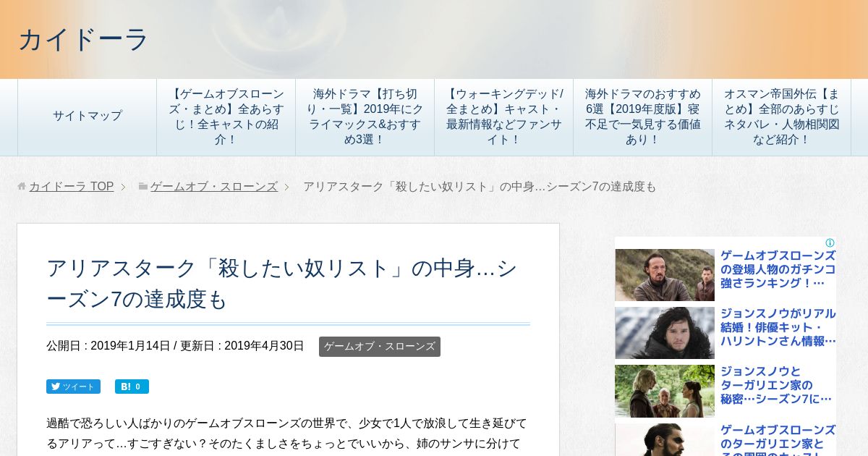Click the ad info icon
This screenshot has width=868, height=456.
coord(830,243)
